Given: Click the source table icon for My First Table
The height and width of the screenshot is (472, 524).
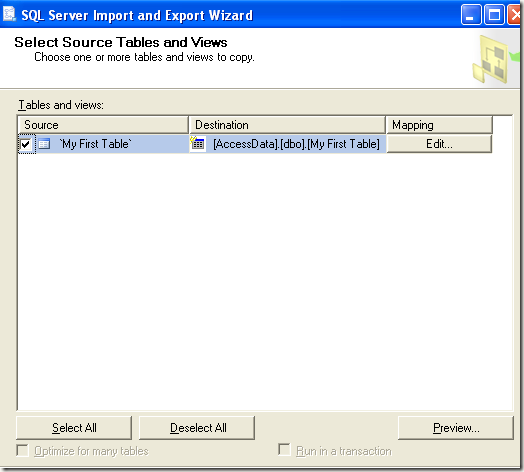Looking at the screenshot, I should click(x=44, y=144).
